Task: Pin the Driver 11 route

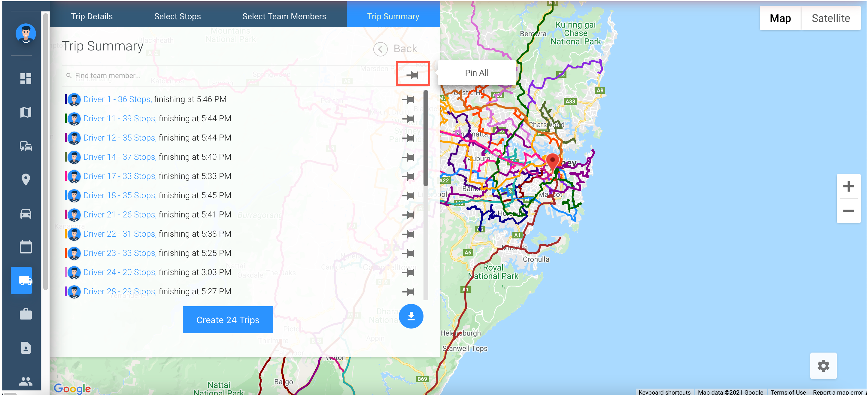Action: pyautogui.click(x=408, y=119)
